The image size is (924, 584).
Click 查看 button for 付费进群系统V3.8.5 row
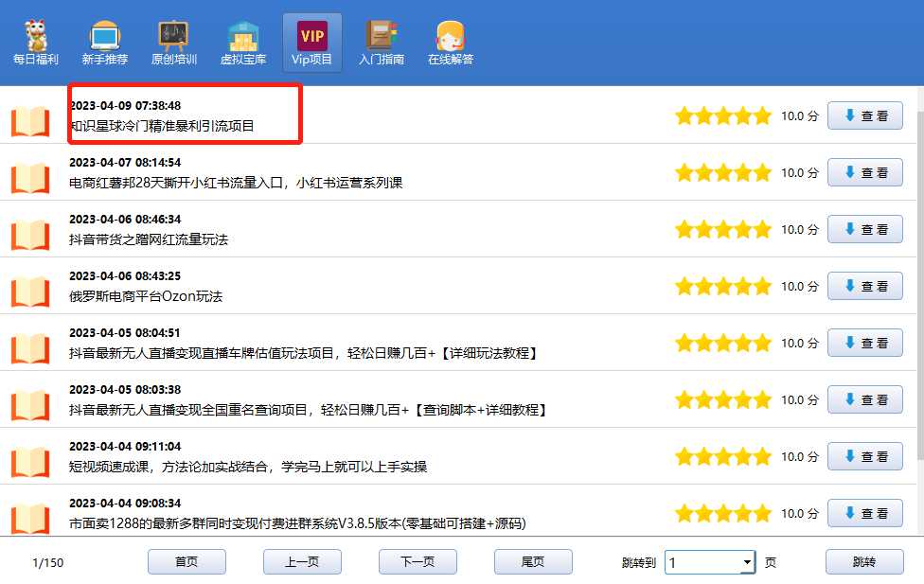point(865,513)
